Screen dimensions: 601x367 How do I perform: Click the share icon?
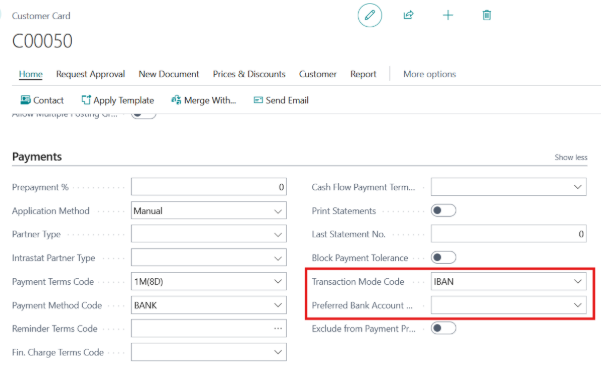coord(409,15)
